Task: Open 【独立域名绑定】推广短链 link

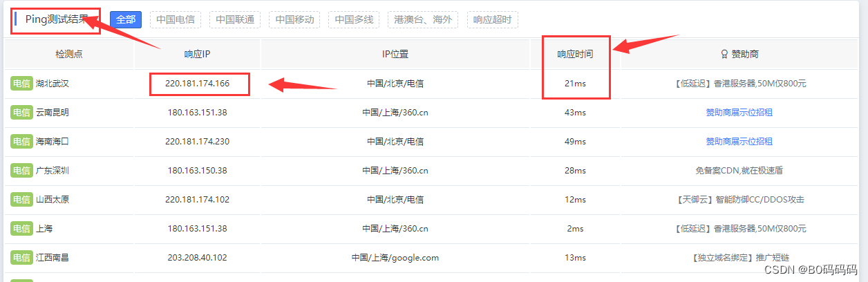Action: (739, 258)
